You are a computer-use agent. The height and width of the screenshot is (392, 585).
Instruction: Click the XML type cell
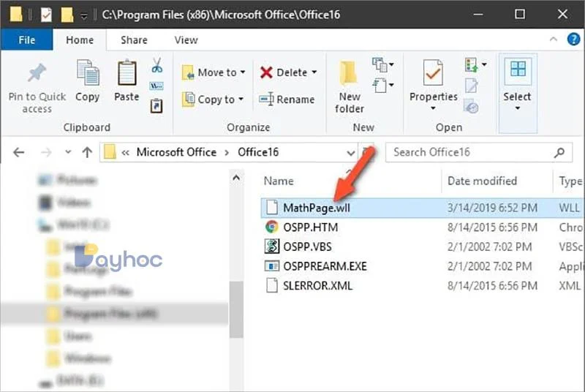point(570,286)
